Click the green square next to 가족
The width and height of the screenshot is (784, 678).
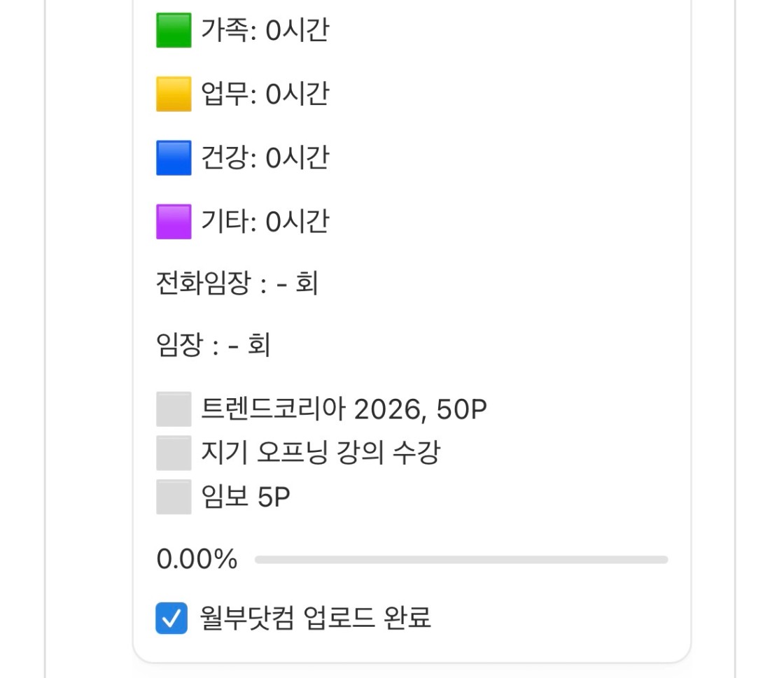pyautogui.click(x=174, y=31)
